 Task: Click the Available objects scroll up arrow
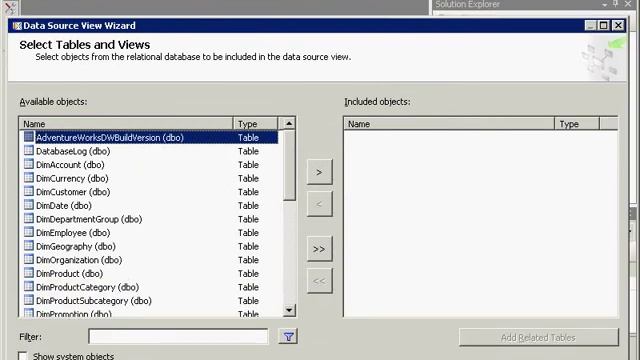pyautogui.click(x=289, y=123)
